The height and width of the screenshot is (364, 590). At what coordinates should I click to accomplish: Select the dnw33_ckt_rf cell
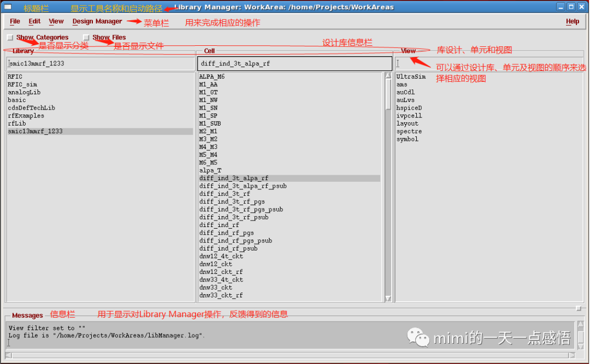tap(221, 296)
